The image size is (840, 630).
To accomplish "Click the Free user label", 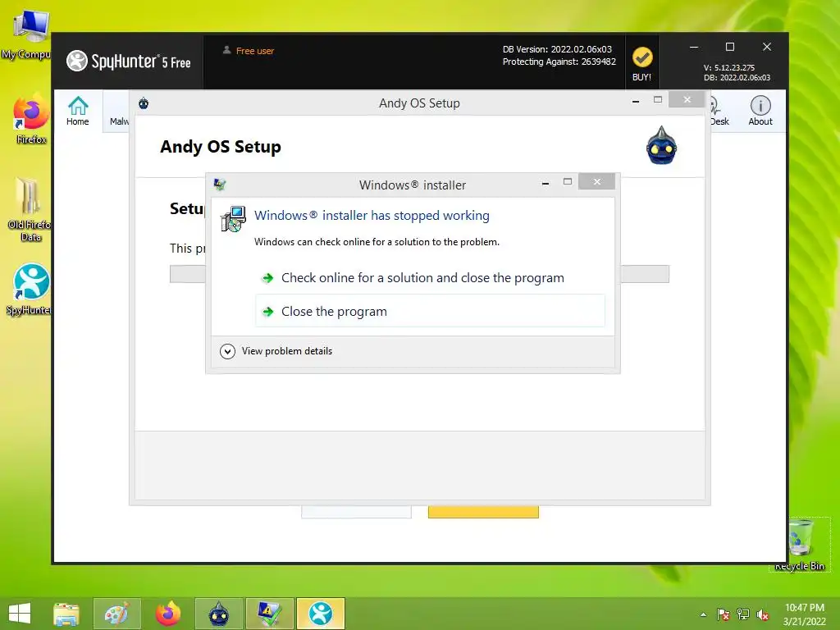I will 255,51.
